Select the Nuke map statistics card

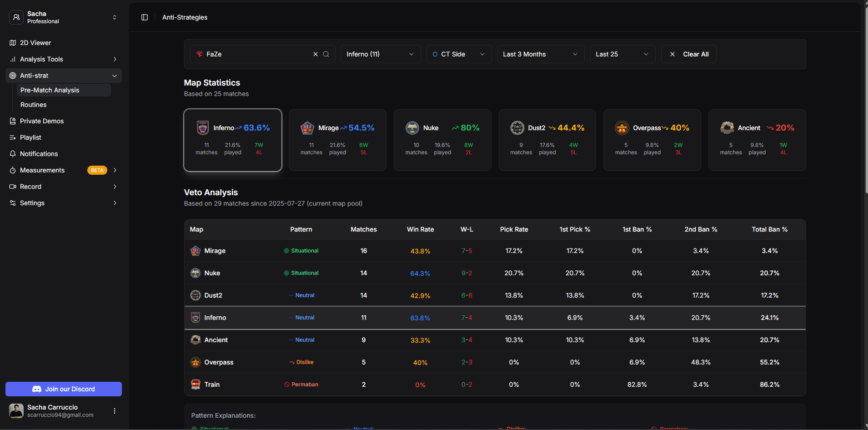[x=442, y=140]
